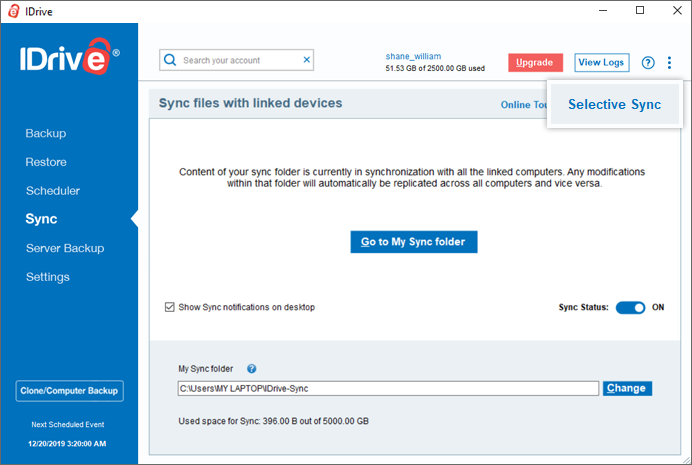Open the Settings section
This screenshot has width=692, height=465.
tap(48, 277)
